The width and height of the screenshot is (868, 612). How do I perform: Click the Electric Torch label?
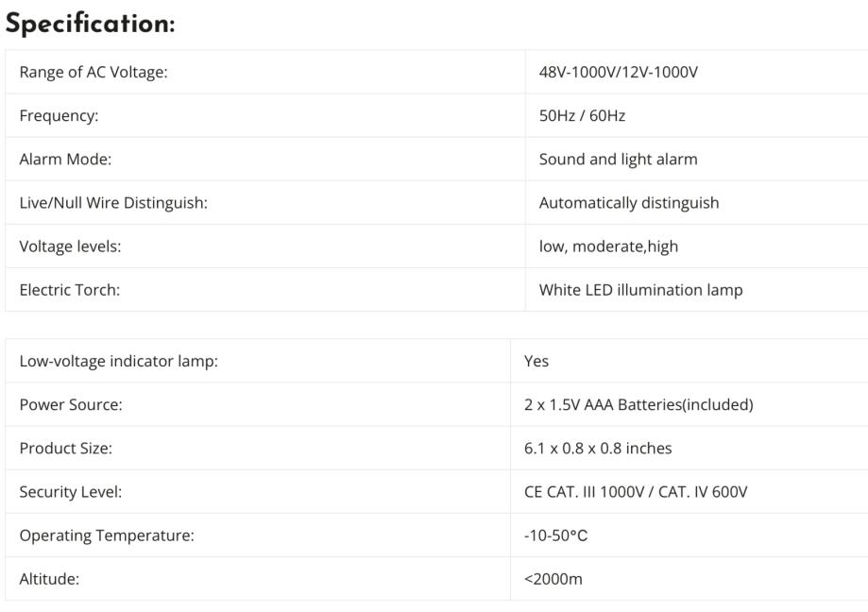click(x=69, y=289)
